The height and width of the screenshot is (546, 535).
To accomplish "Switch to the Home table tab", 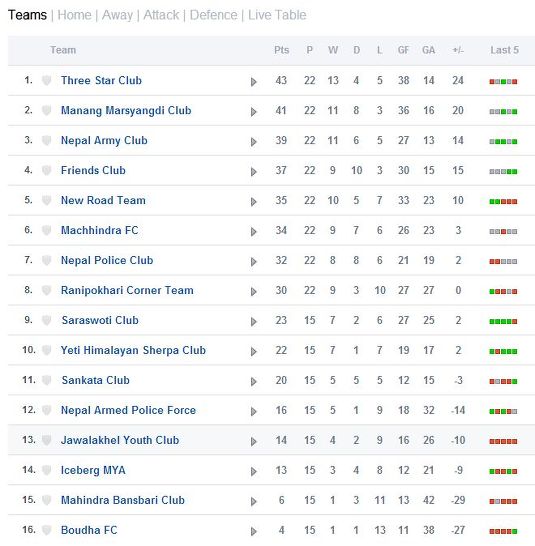I will click(x=74, y=15).
